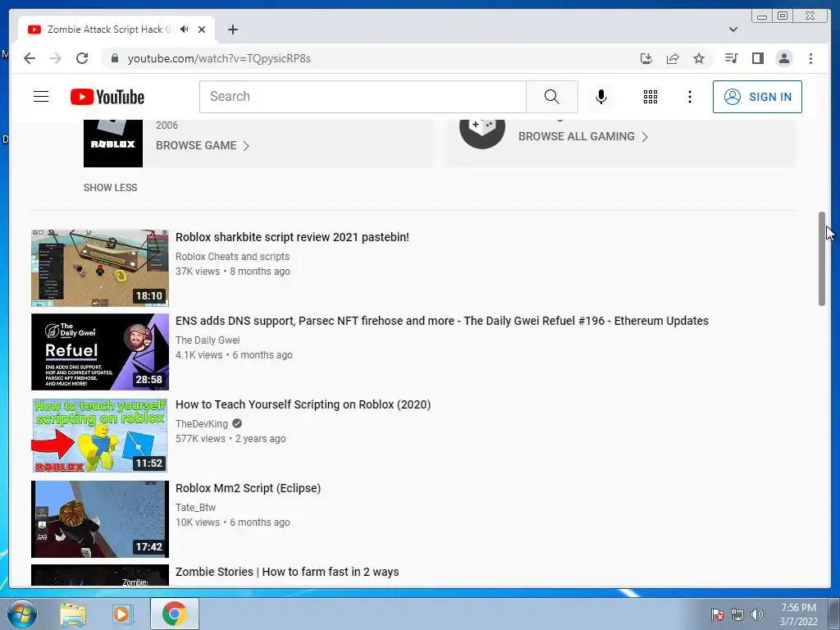Image resolution: width=840 pixels, height=630 pixels.
Task: Visit TheDevKing channel
Action: click(202, 424)
